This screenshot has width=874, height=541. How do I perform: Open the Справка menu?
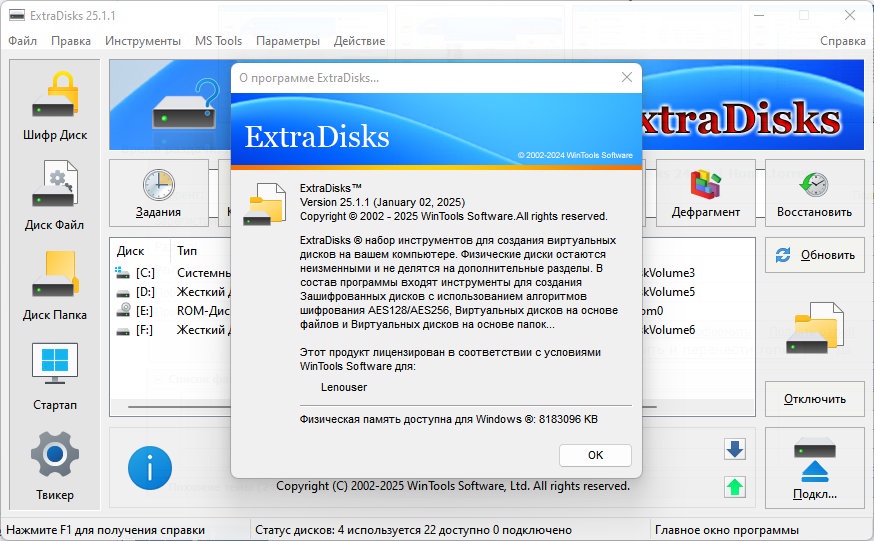click(842, 41)
